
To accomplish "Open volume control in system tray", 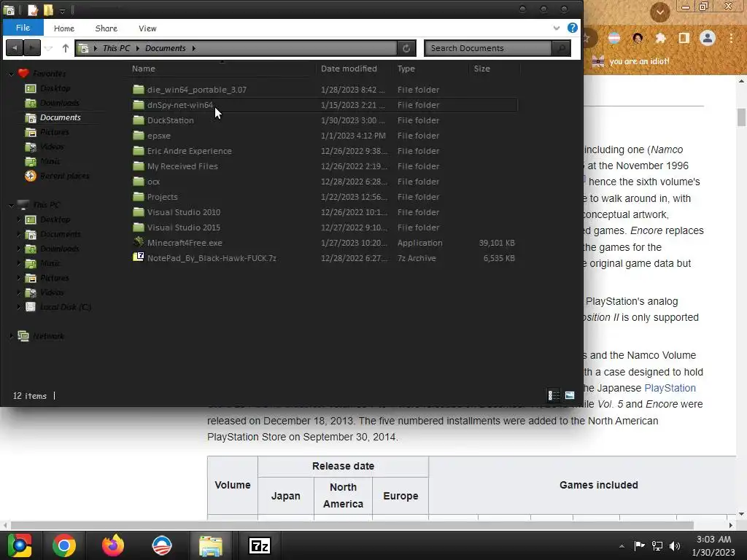I will 675,545.
